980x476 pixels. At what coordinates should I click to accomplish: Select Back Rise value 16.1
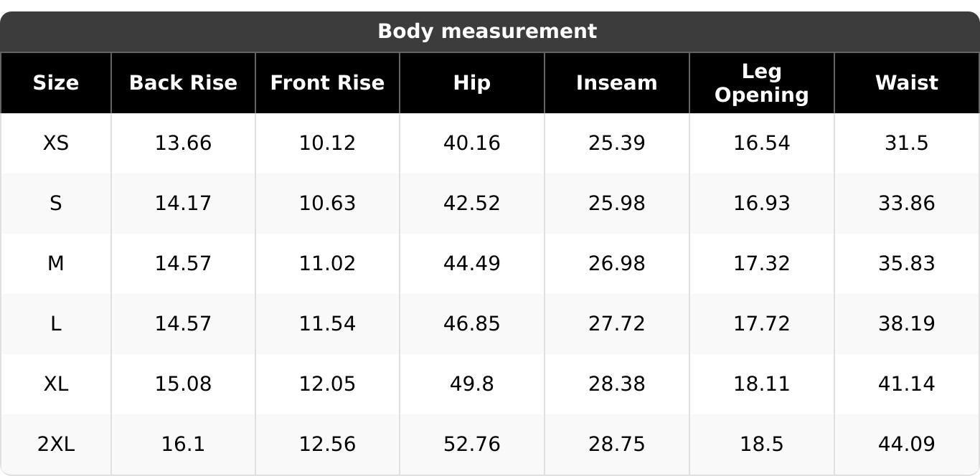point(183,444)
